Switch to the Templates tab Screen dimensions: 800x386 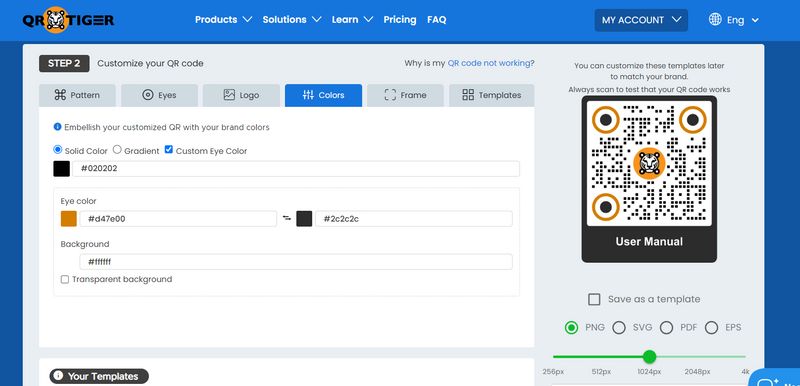(x=491, y=95)
